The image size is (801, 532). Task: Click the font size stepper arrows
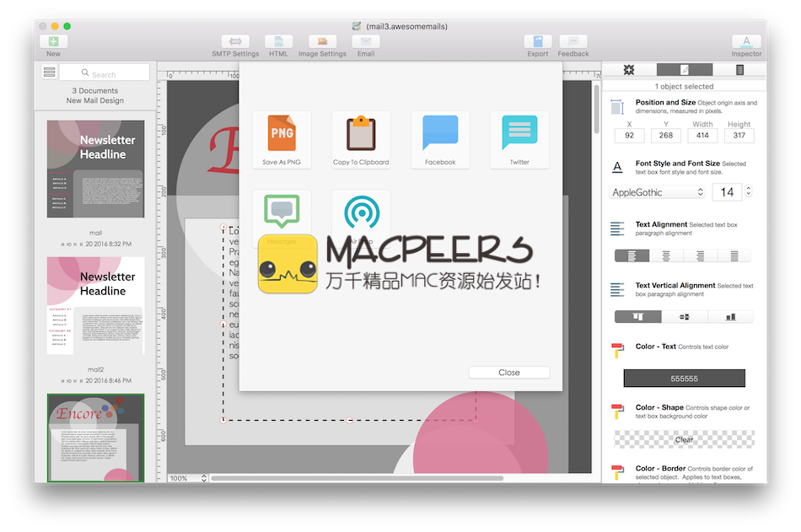(749, 191)
